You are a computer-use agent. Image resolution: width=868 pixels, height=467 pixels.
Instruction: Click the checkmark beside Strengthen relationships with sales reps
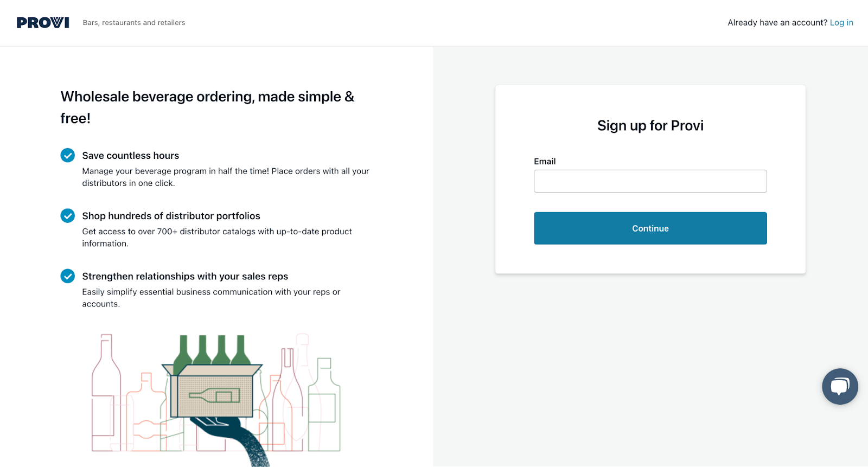67,276
